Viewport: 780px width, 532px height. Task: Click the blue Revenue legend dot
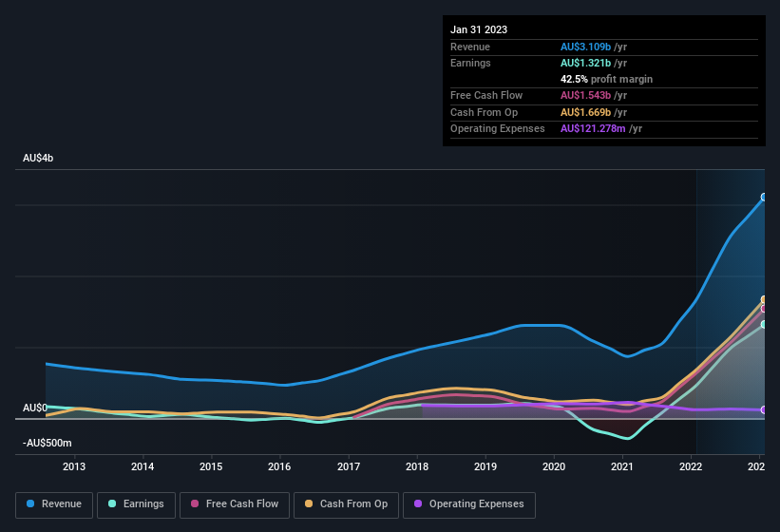pyautogui.click(x=31, y=504)
